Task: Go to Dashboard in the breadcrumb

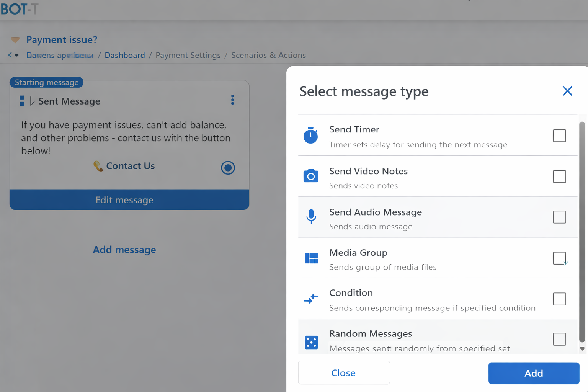Action: (125, 55)
